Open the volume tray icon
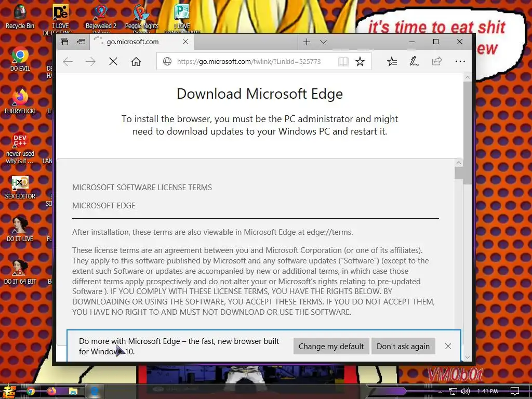 tap(465, 392)
